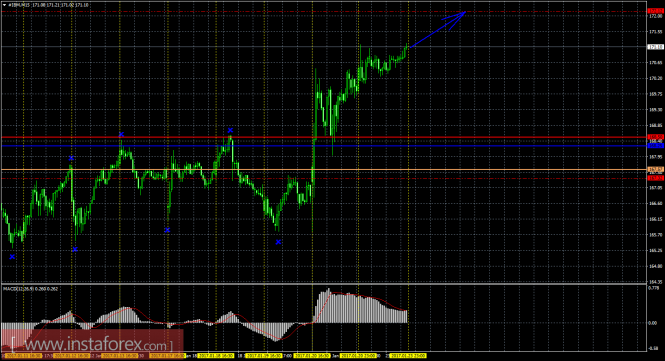Viewport: 665px width, 361px height.
Task: Select the blue forecast arrow object
Action: [x=438, y=29]
